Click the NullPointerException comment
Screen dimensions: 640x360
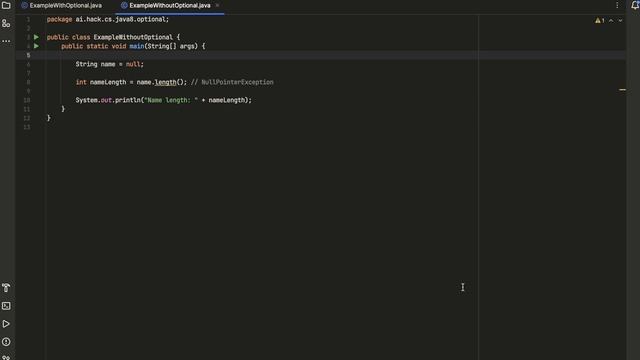pyautogui.click(x=232, y=82)
